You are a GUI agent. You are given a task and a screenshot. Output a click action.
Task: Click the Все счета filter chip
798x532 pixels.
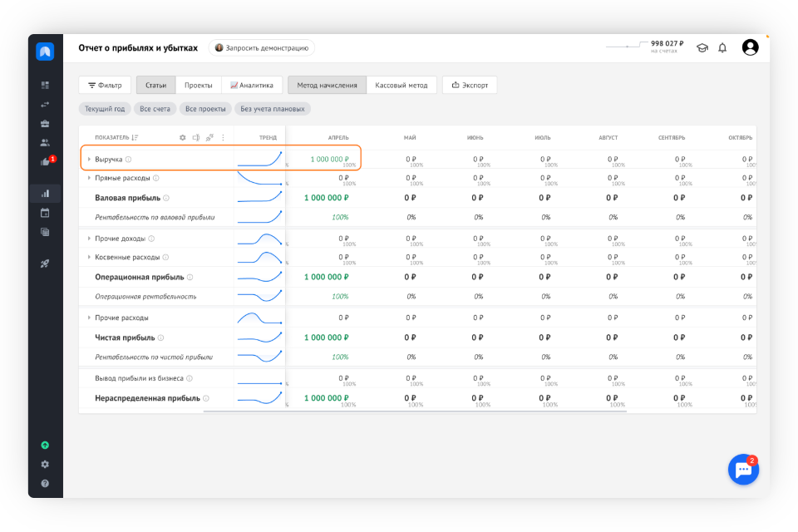(155, 109)
